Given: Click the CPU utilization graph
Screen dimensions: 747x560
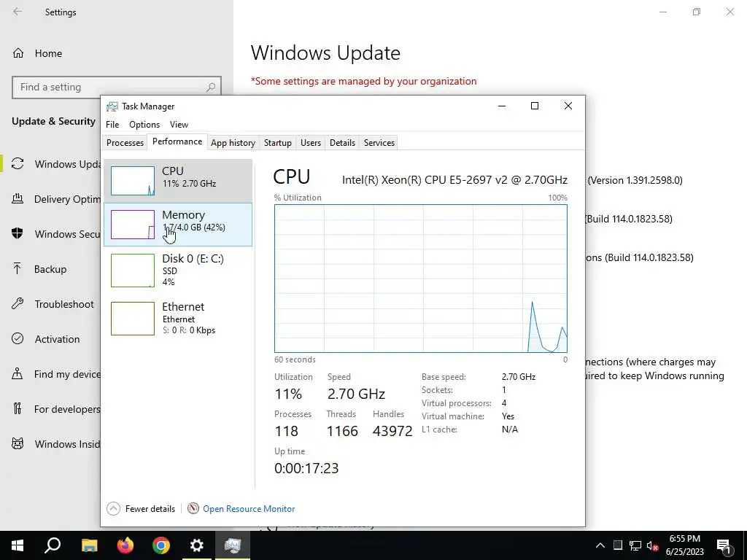Looking at the screenshot, I should 421,279.
